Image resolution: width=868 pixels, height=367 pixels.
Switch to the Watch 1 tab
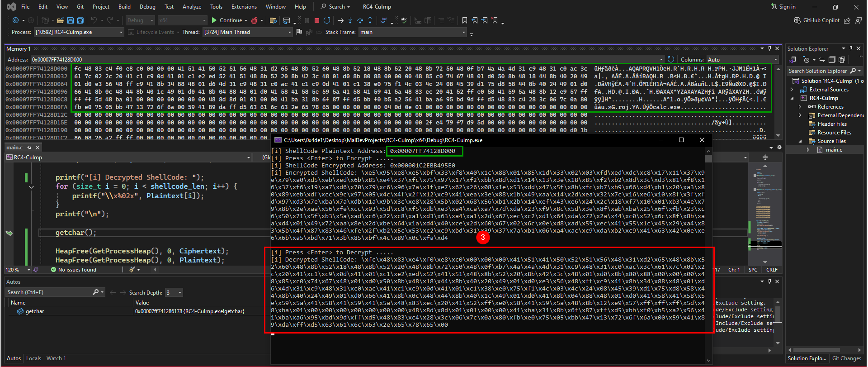pos(56,358)
